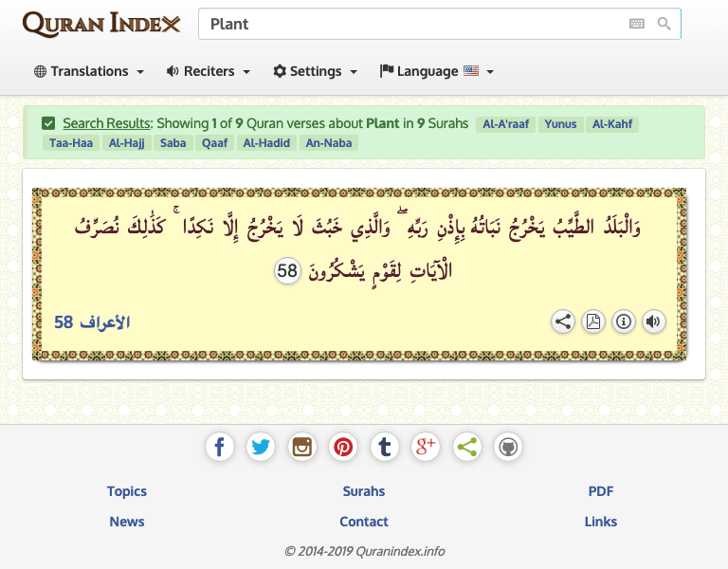Viewport: 728px width, 569px height.
Task: Open the Google Plus icon
Action: [x=426, y=447]
